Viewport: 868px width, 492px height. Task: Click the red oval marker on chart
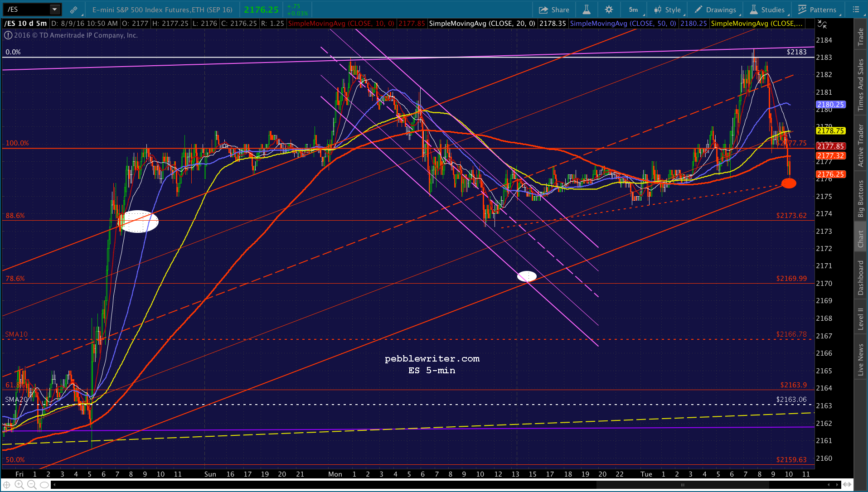pyautogui.click(x=789, y=183)
